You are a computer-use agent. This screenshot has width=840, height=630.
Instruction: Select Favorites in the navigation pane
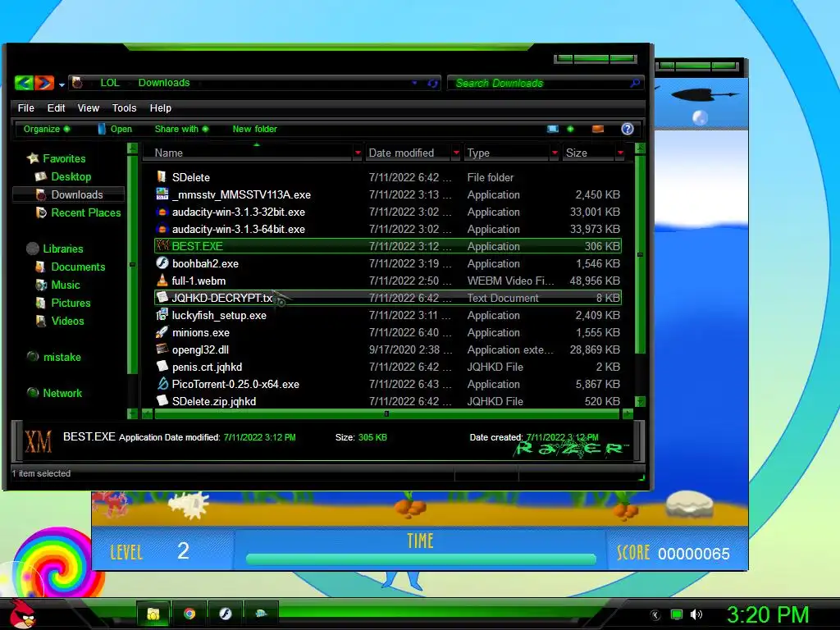pos(64,158)
